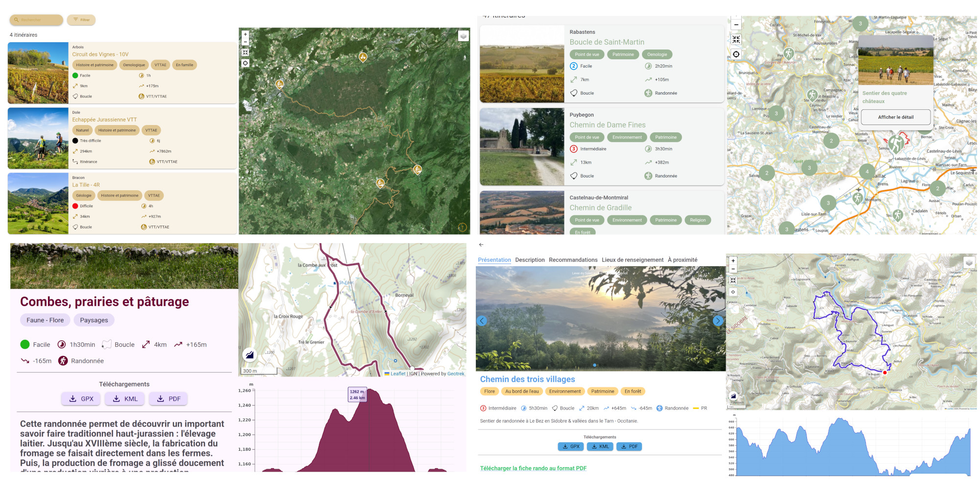Click Afficher le détail in map popup

(896, 117)
